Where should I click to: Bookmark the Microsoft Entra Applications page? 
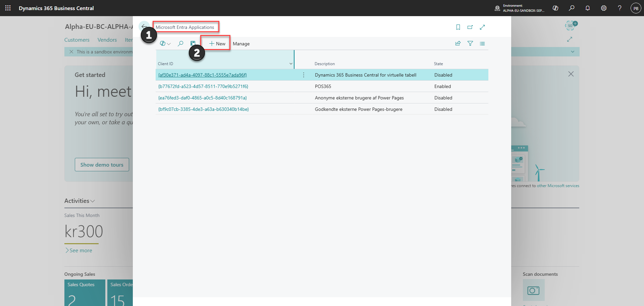tap(458, 27)
